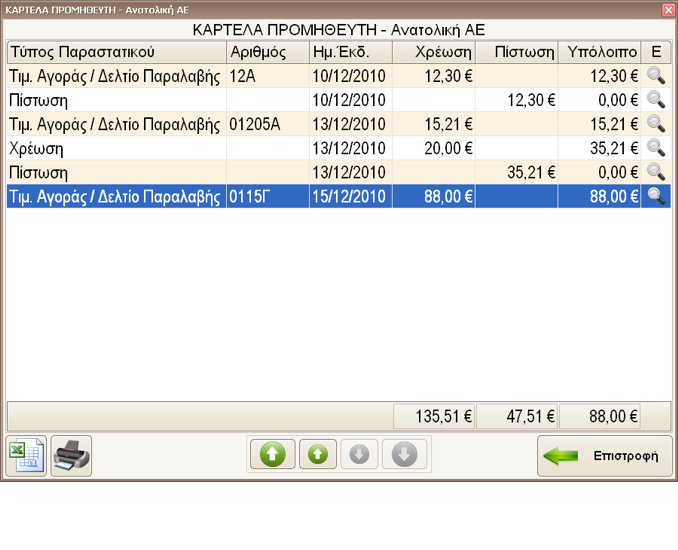Sort by Ημ.Έκδ. column header
This screenshot has height=550, width=678.
[351, 52]
